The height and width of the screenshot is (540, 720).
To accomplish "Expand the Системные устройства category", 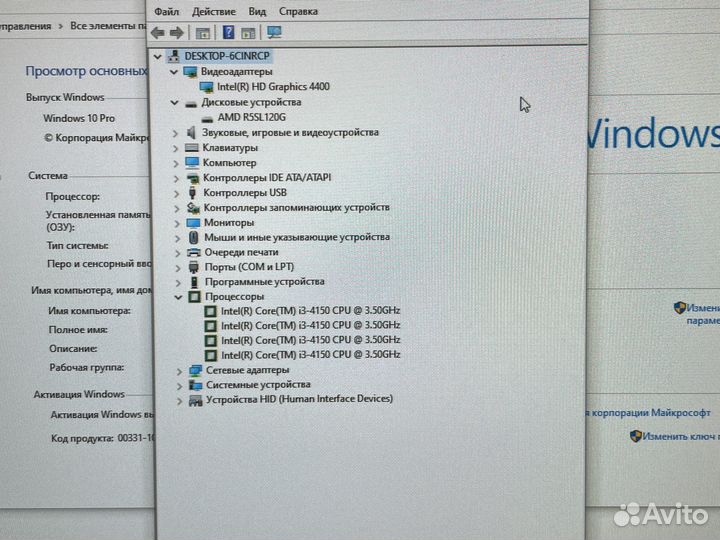I will click(x=180, y=386).
